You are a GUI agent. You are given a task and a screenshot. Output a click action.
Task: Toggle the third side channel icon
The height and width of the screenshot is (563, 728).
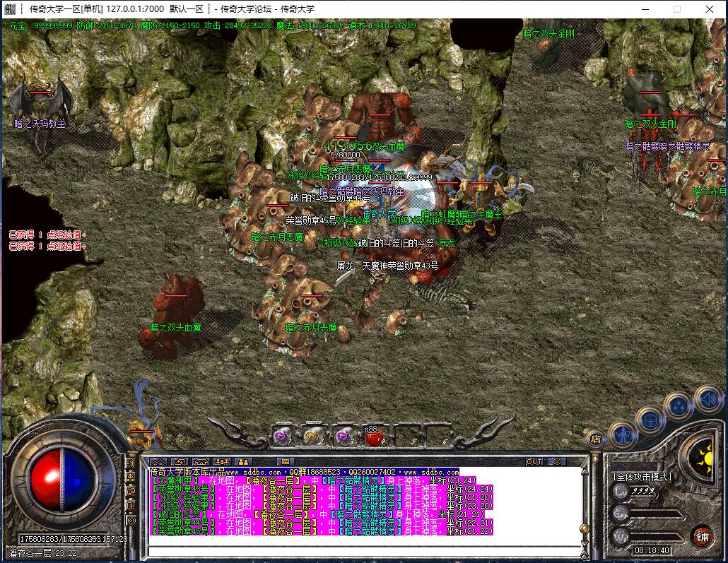coord(131,491)
